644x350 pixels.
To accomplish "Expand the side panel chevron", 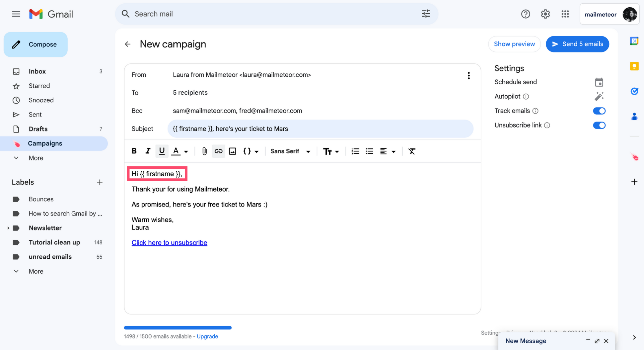I will pos(634,337).
